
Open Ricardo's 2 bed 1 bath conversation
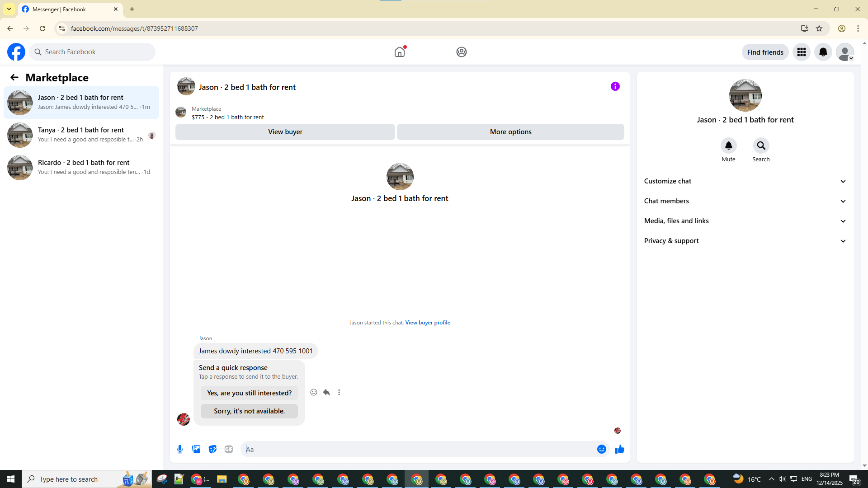tap(81, 167)
